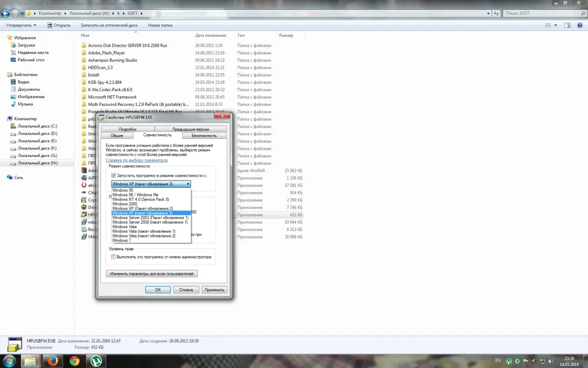588x368 pixels.
Task: Select Windows 95 in the dropdown list
Action: click(x=151, y=190)
